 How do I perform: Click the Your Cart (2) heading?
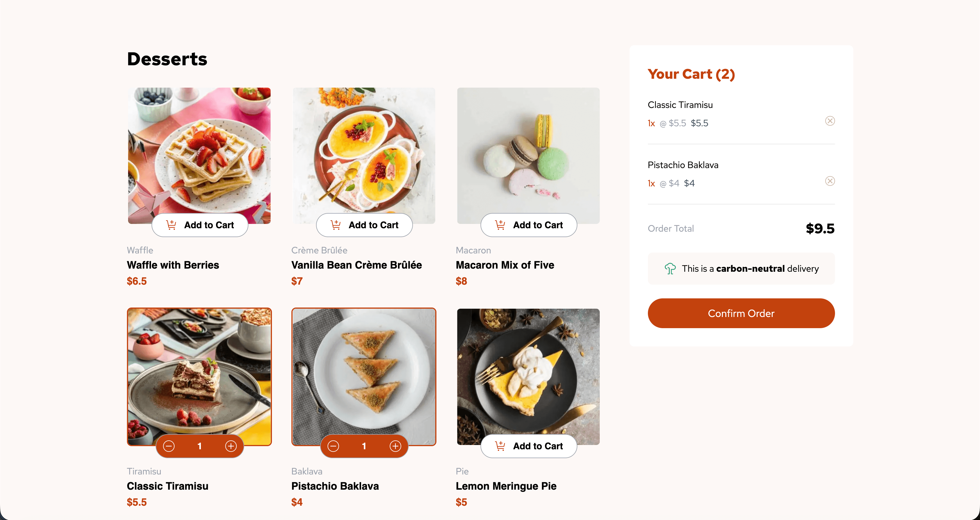(691, 74)
